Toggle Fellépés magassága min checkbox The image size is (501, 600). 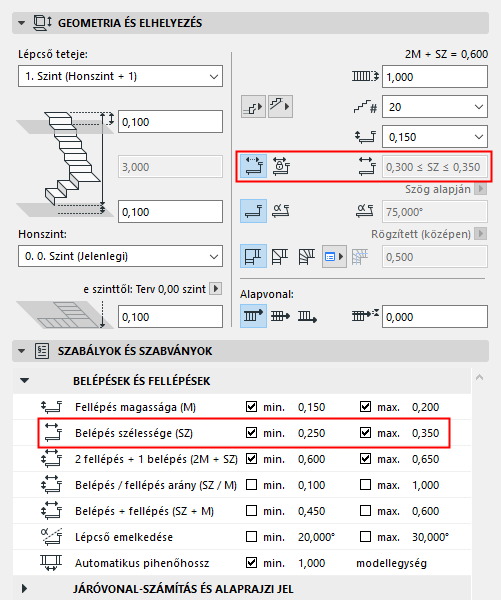pyautogui.click(x=251, y=407)
